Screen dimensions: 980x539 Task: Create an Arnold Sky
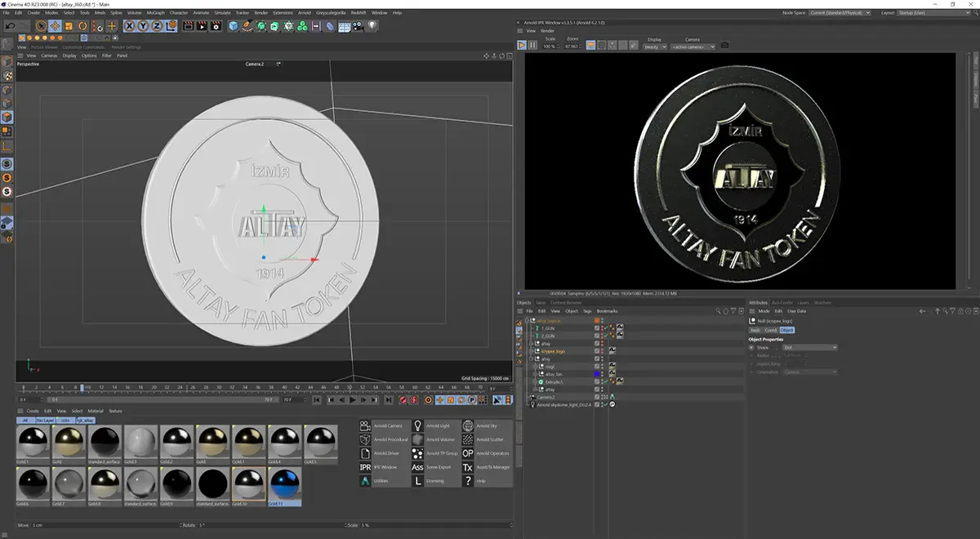(488, 425)
